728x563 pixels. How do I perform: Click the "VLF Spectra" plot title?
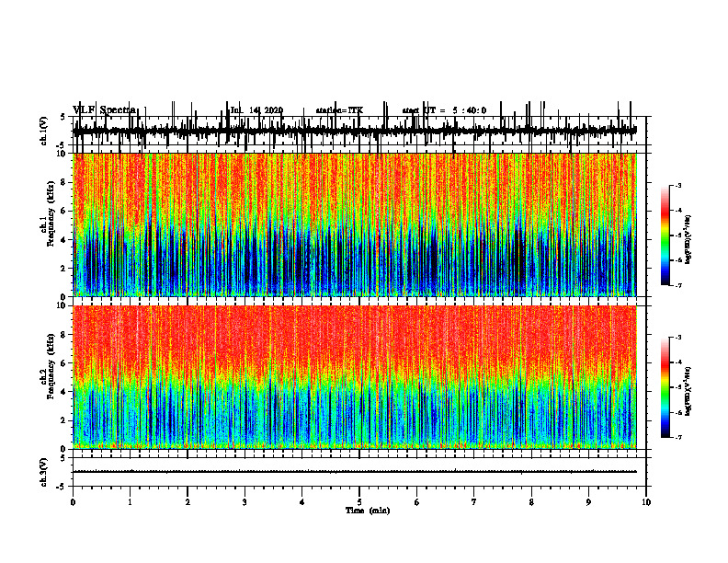[105, 109]
